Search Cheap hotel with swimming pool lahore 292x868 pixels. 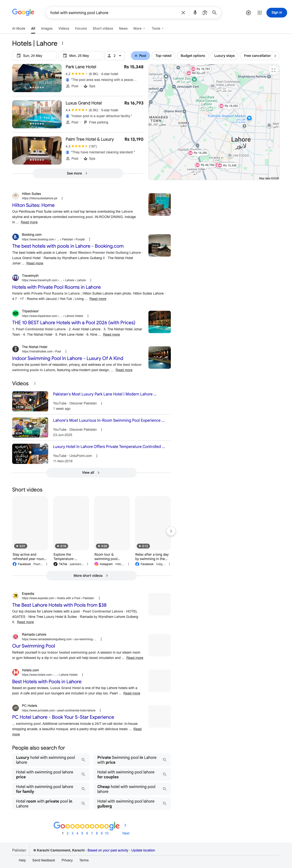132,789
